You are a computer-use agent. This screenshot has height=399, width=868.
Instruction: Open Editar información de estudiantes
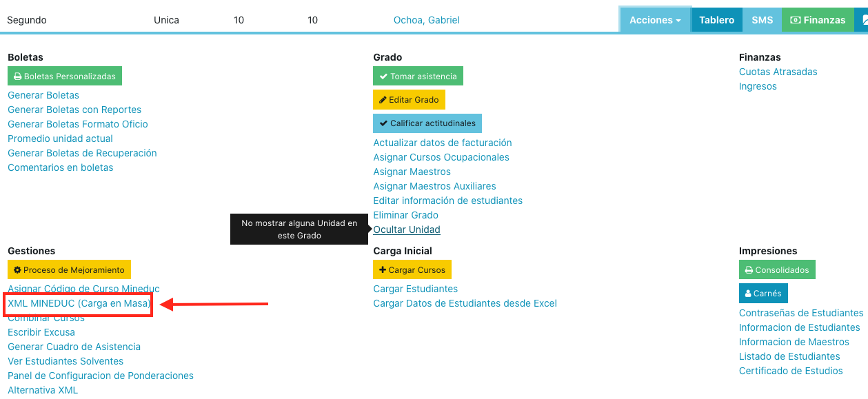[448, 201]
